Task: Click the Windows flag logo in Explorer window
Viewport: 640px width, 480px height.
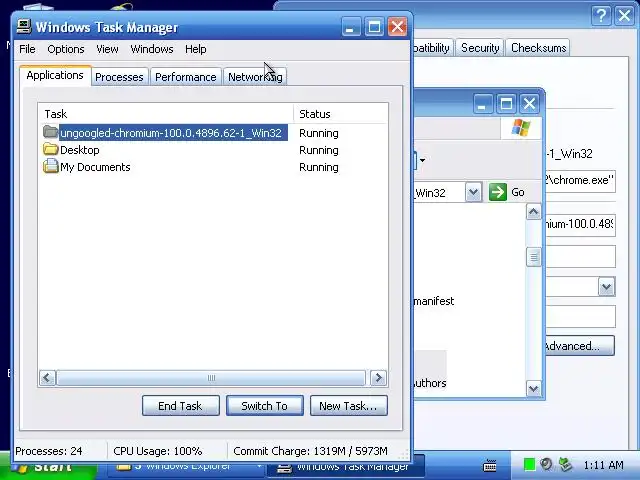Action: click(521, 129)
